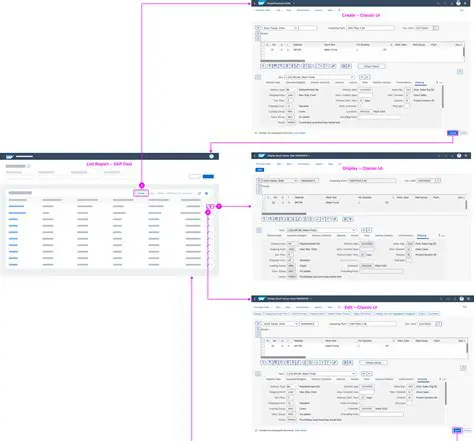Toggle the middle-column checkbox on Create Shipping tab
This screenshot has width=474, height=441.
click(359, 106)
